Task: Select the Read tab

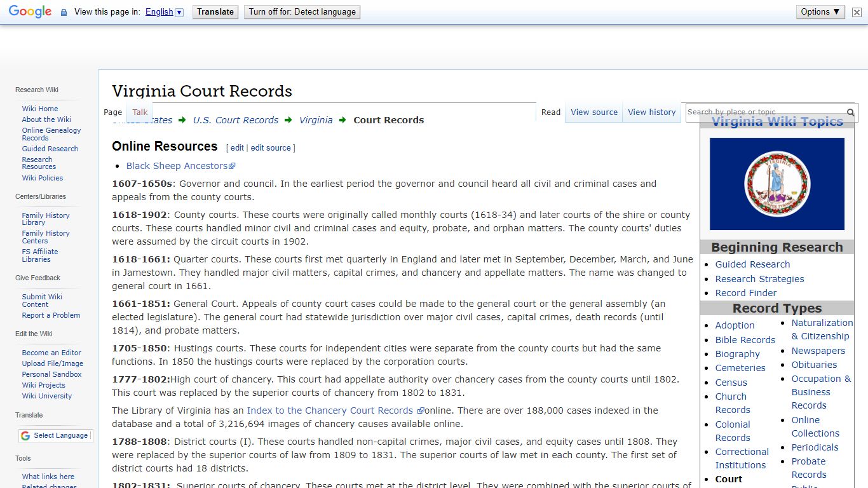Action: [551, 112]
